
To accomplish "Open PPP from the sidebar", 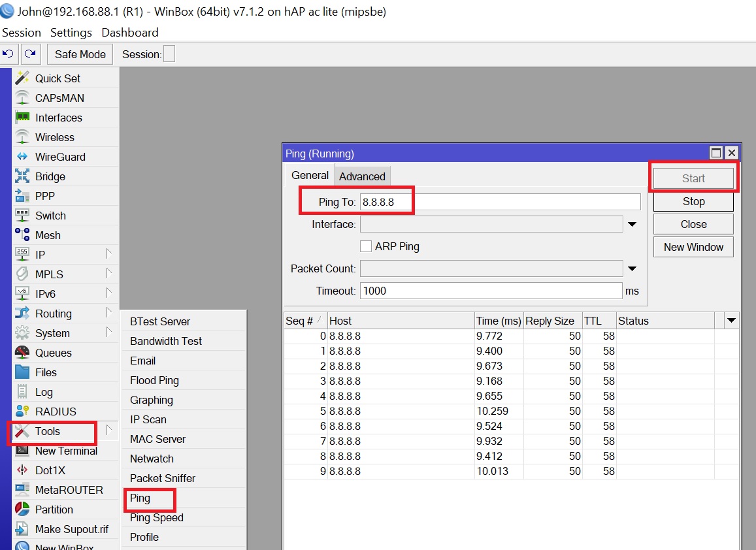I will [x=65, y=196].
